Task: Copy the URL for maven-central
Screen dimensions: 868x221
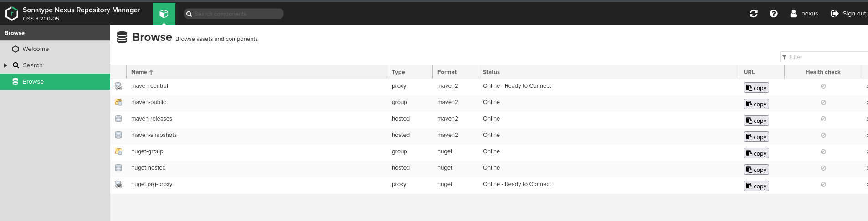Action: (756, 88)
